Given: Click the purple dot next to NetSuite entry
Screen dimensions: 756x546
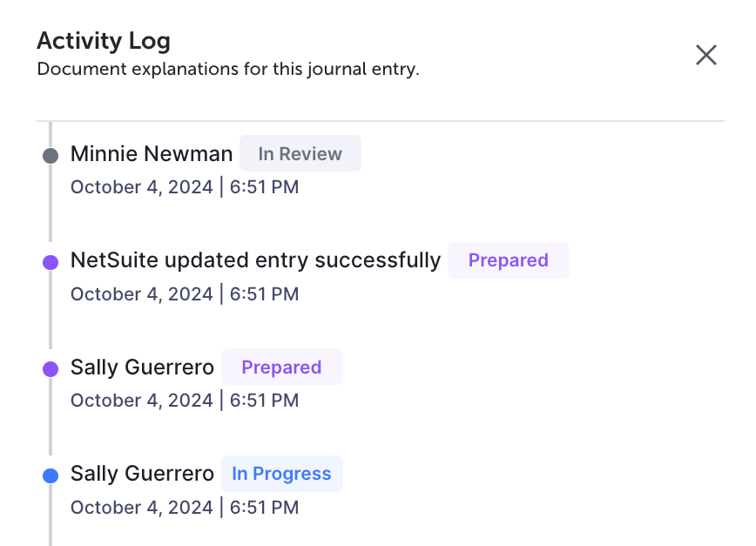Looking at the screenshot, I should click(x=51, y=261).
